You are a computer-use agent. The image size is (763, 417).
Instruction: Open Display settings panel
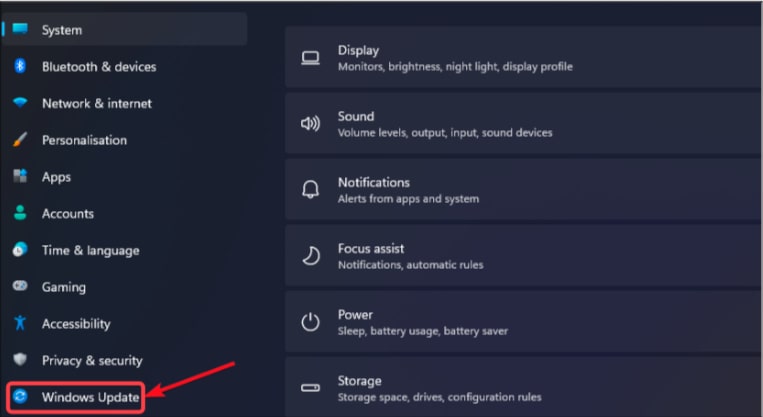click(x=524, y=57)
